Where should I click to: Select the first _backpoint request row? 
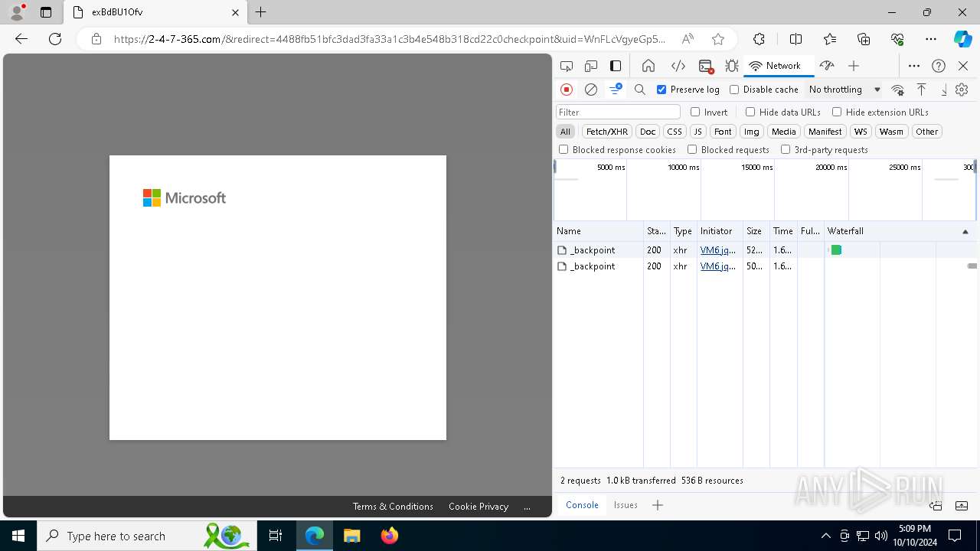pos(766,250)
